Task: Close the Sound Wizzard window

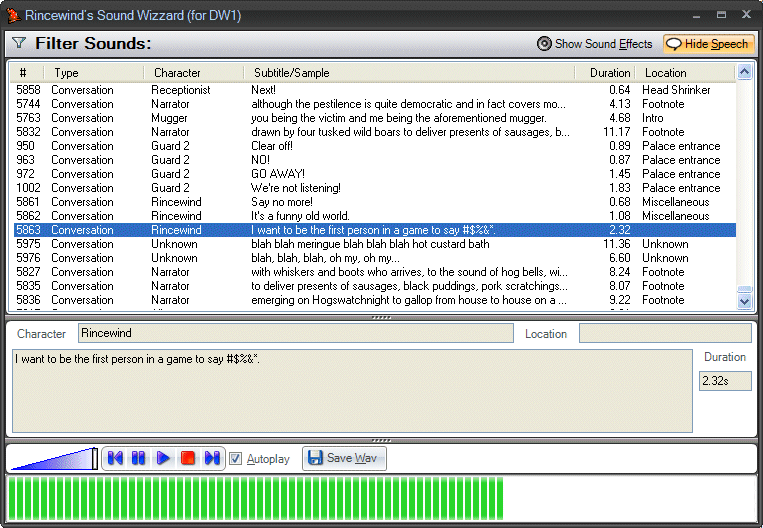Action: point(746,15)
